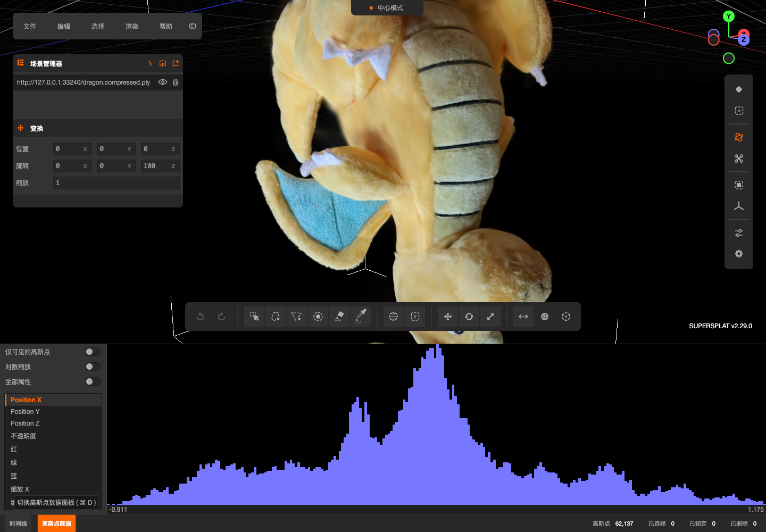Click the green Y axis on the view gizmo
The height and width of the screenshot is (532, 766).
point(729,16)
